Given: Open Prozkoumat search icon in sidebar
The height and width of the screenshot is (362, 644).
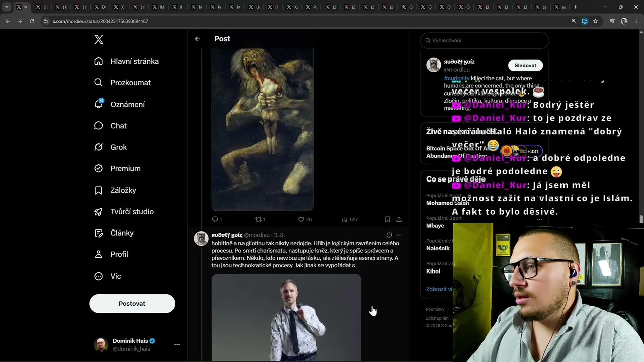Looking at the screenshot, I should (99, 82).
